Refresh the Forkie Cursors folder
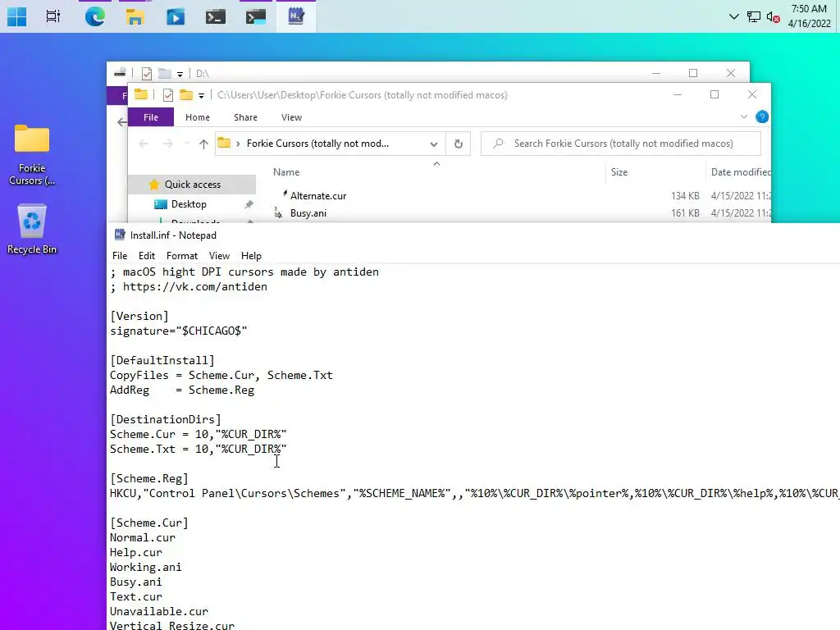The width and height of the screenshot is (840, 630). [458, 144]
